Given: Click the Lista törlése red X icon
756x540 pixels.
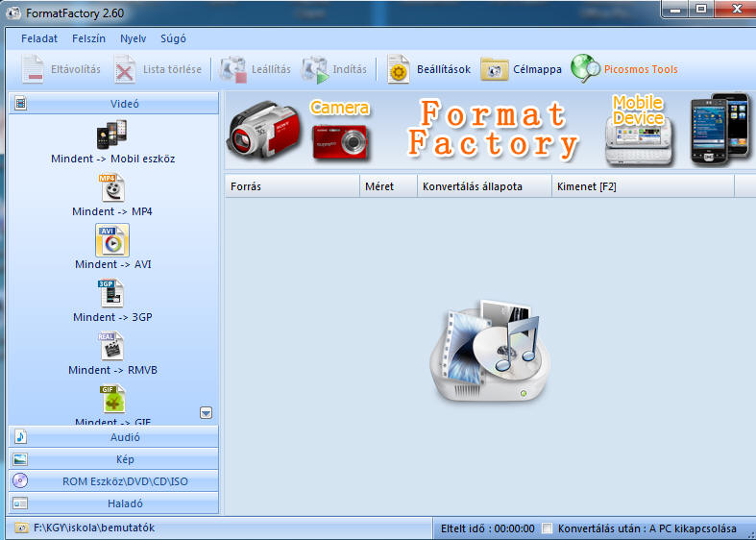Looking at the screenshot, I should coord(124,69).
